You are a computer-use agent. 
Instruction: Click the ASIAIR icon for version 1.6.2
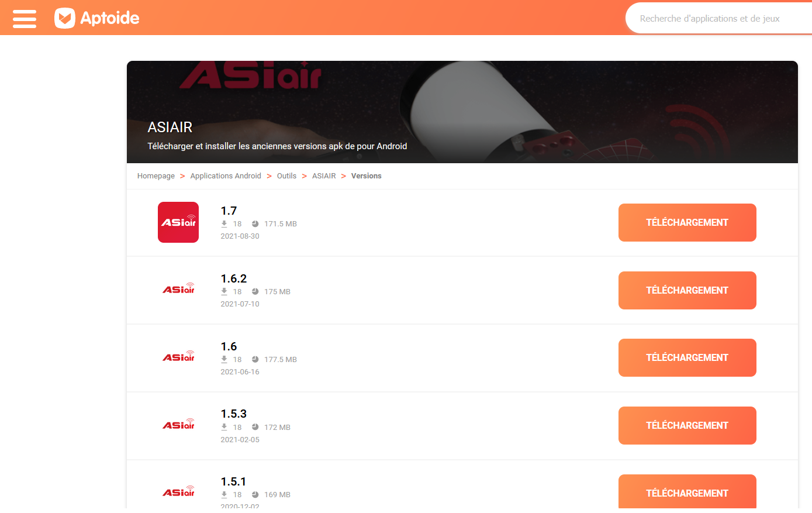[178, 288]
